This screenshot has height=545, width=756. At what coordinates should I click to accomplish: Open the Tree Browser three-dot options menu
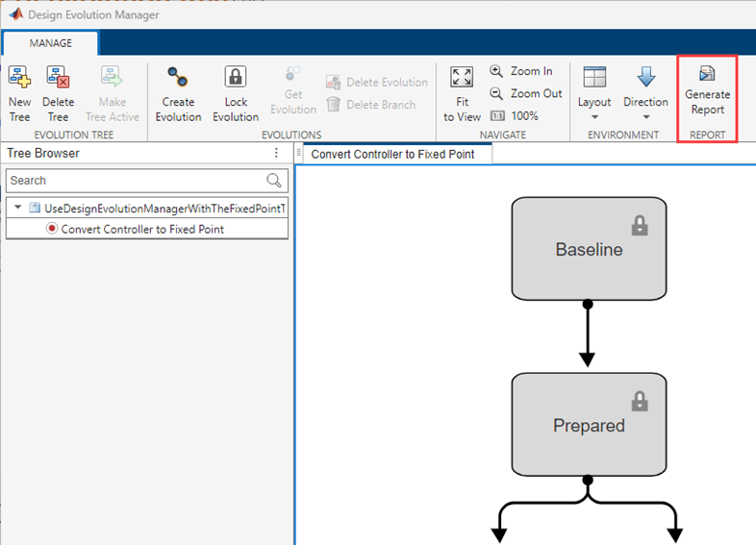[276, 153]
